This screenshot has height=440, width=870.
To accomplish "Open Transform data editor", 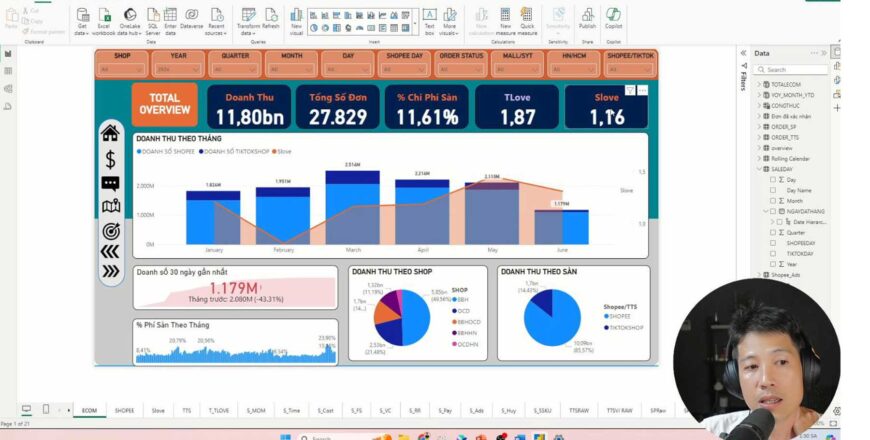I will click(x=248, y=22).
